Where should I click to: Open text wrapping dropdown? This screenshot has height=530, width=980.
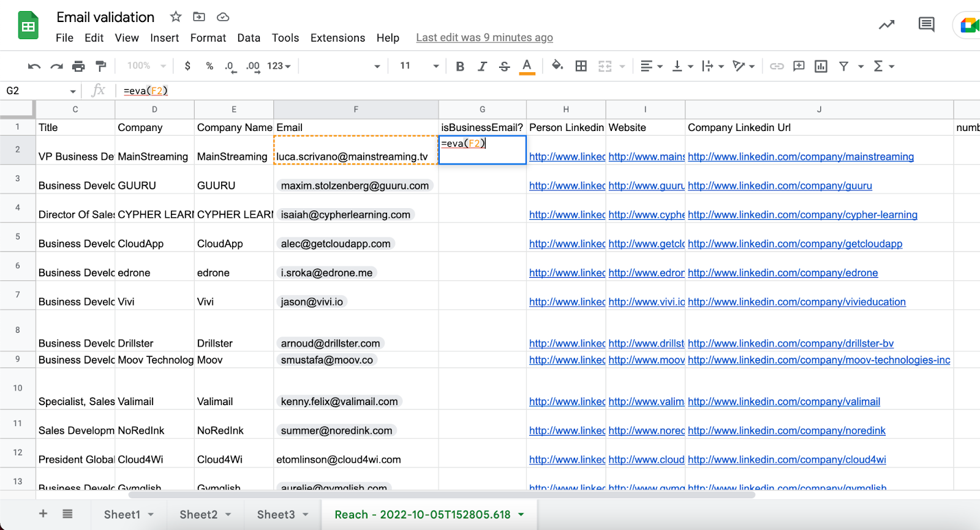click(x=713, y=66)
